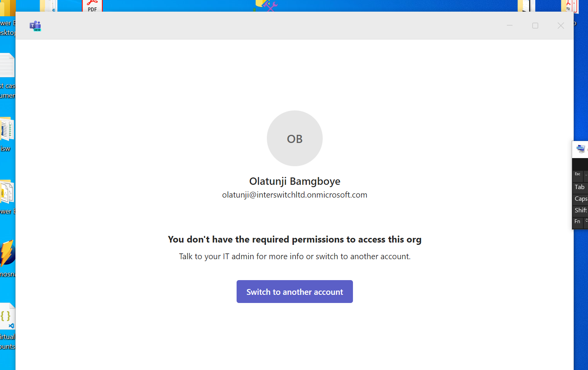Image resolution: width=588 pixels, height=370 pixels.
Task: Click the On-Screen Keyboard app icon
Action: tap(581, 149)
